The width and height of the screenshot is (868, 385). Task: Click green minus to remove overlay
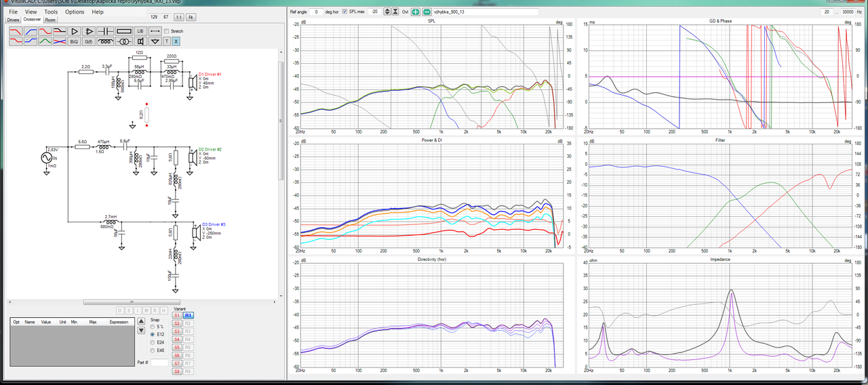pos(427,12)
